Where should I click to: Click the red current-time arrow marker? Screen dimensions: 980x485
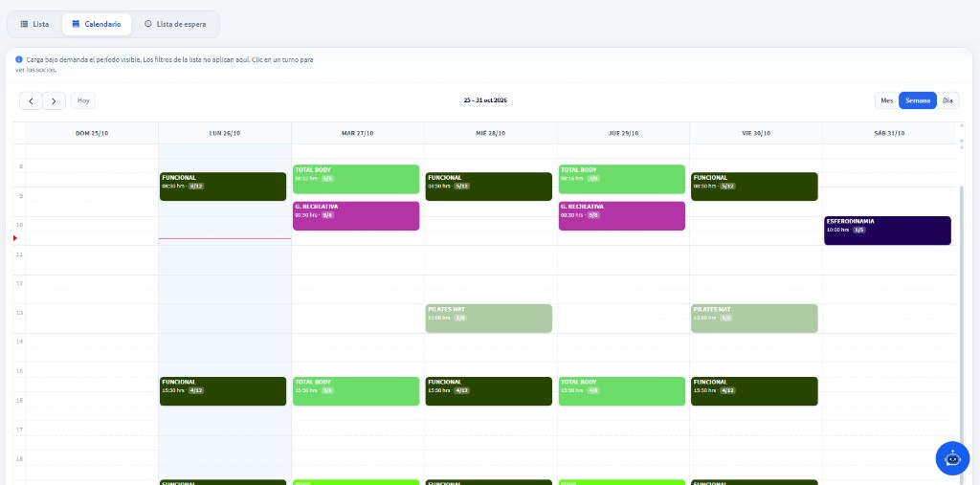[15, 238]
